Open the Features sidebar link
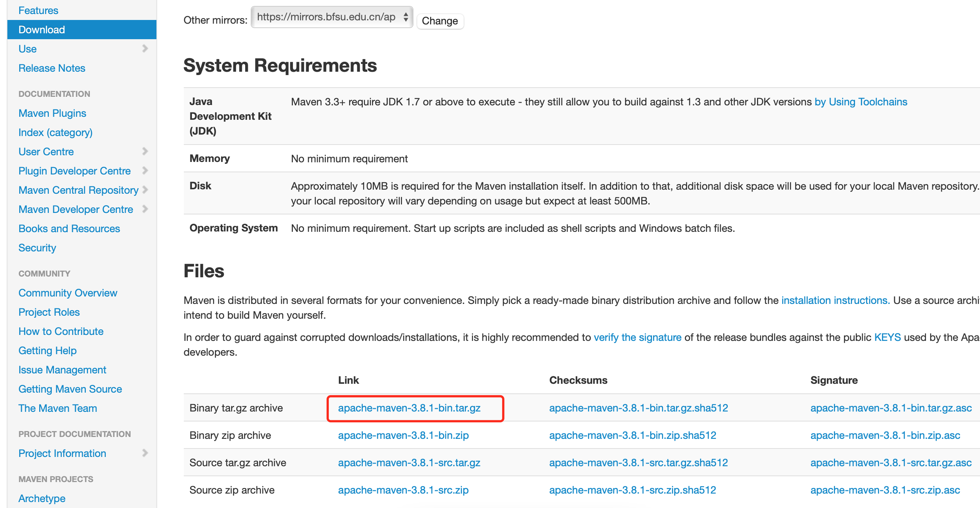Screen dimensions: 980x508 click(x=38, y=10)
